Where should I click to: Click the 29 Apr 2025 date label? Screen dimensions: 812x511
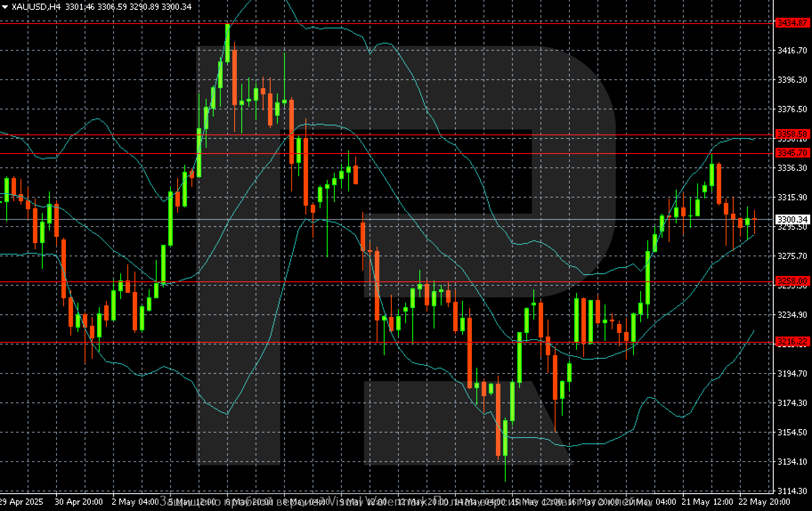[22, 502]
